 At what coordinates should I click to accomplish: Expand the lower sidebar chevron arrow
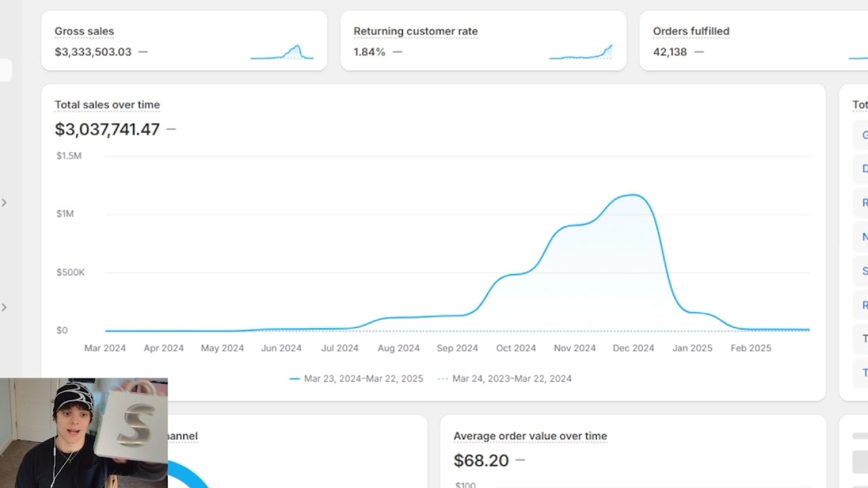(4, 307)
